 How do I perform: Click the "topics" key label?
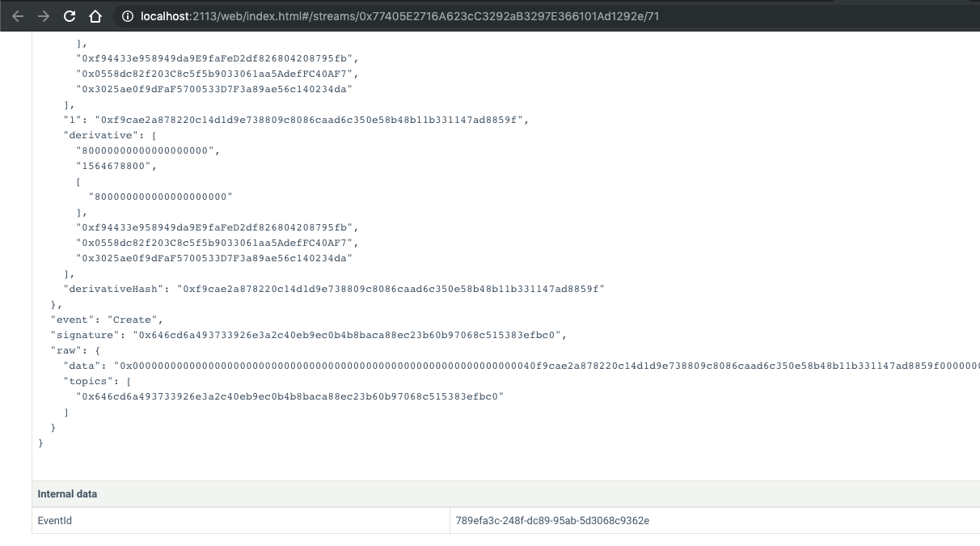(x=89, y=381)
